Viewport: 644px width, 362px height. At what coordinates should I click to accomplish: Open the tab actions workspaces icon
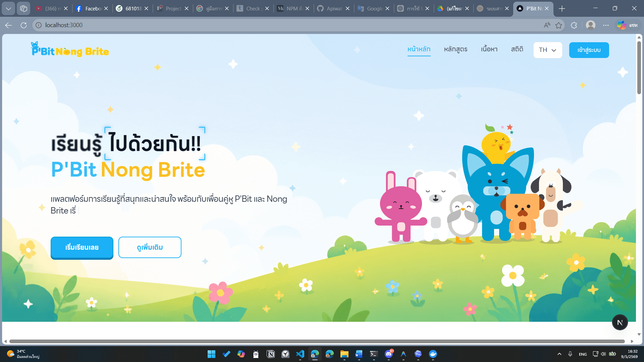click(x=23, y=8)
